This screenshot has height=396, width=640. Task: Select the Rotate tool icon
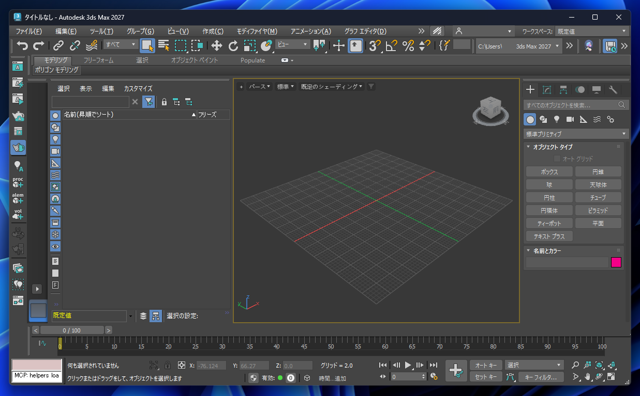[233, 45]
